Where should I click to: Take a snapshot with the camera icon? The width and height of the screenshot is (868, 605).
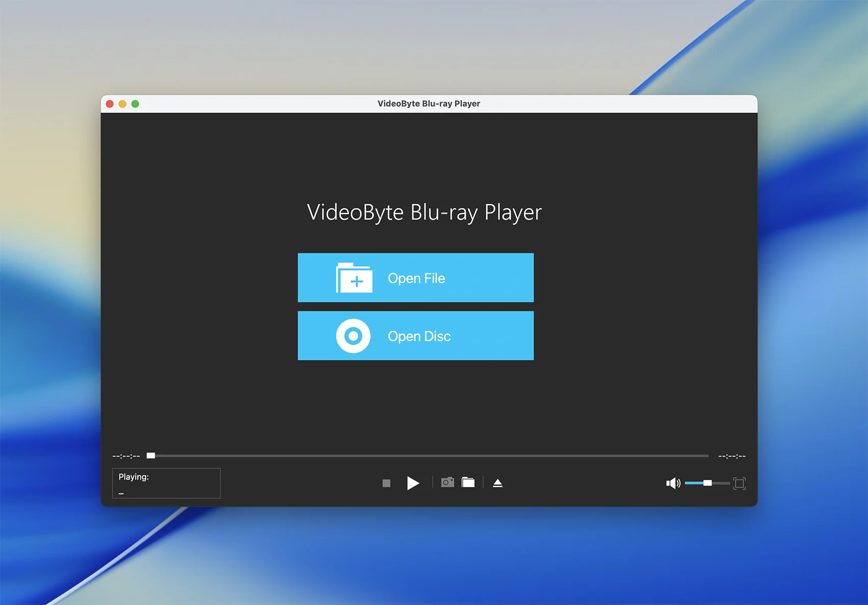447,482
